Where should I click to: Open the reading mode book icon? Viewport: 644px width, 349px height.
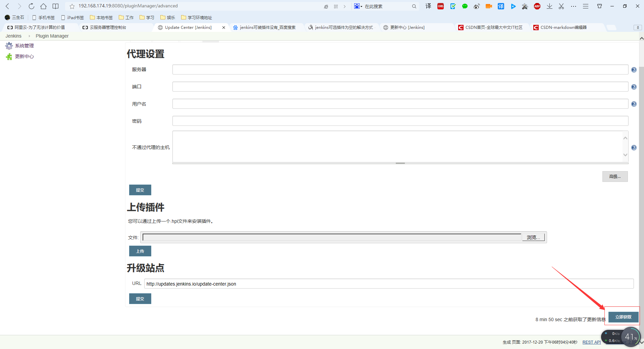(56, 6)
